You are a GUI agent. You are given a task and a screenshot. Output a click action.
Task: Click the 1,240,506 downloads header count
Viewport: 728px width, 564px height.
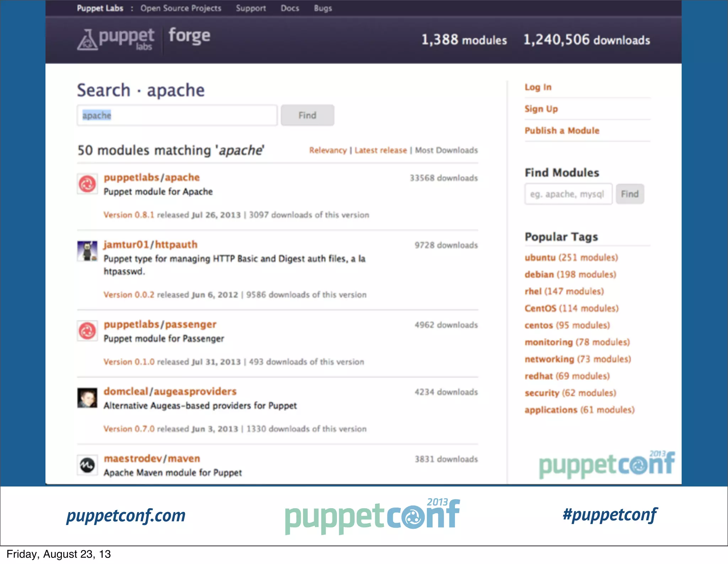coord(587,40)
